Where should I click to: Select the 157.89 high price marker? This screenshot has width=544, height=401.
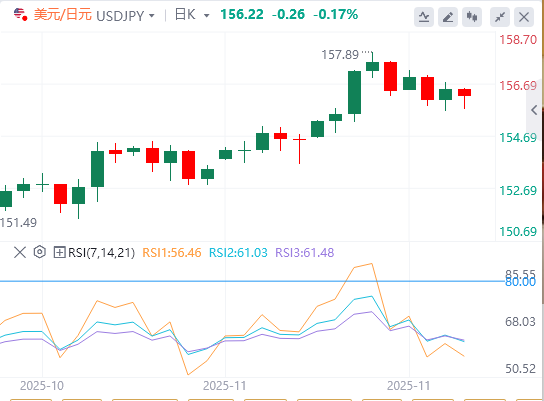click(340, 54)
